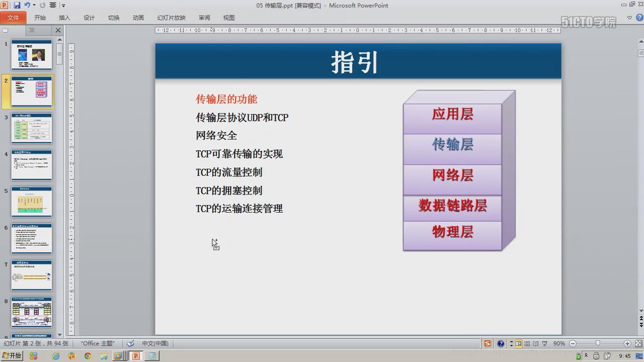Screen dimensions: 644x362
Task: Click the line TCP的运输连接管理
Action: click(x=239, y=209)
